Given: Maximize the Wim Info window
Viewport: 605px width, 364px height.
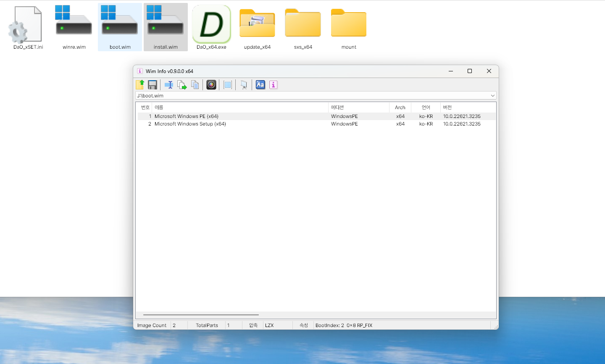Looking at the screenshot, I should pyautogui.click(x=470, y=71).
